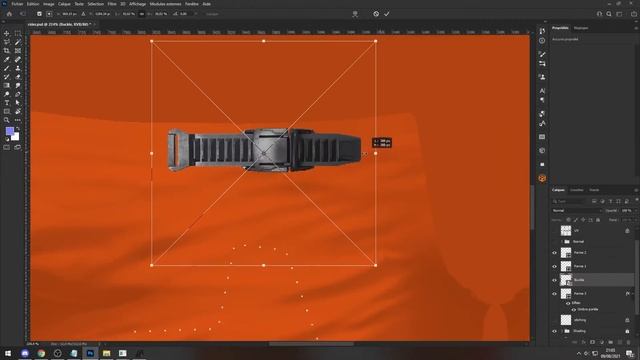This screenshot has width=640, height=360.
Task: Open the Fichier menu
Action: pyautogui.click(x=17, y=4)
